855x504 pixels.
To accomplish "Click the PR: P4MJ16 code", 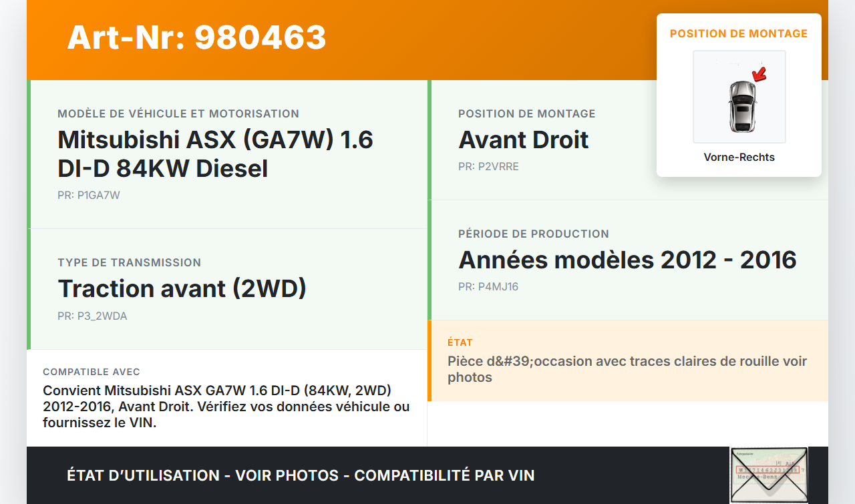I will click(x=488, y=287).
